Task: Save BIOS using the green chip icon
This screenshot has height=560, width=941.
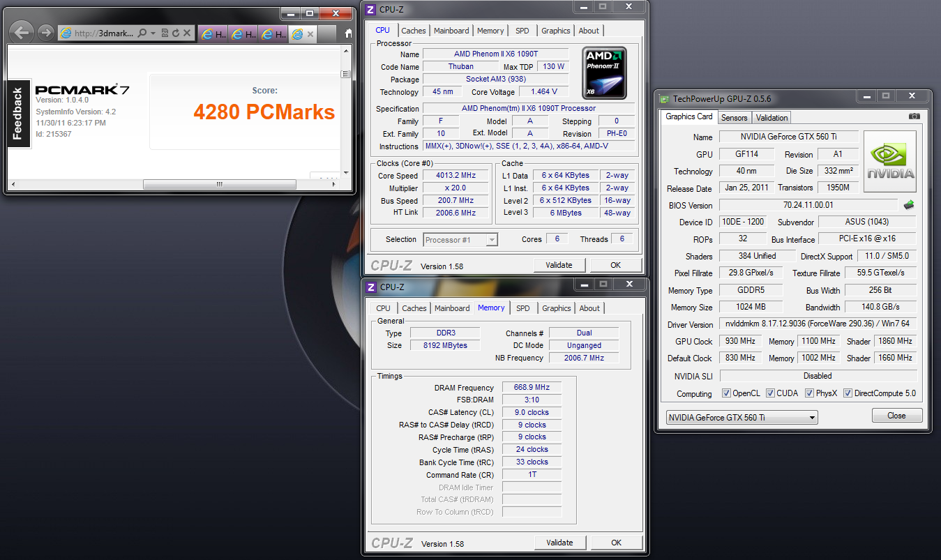Action: [x=909, y=205]
